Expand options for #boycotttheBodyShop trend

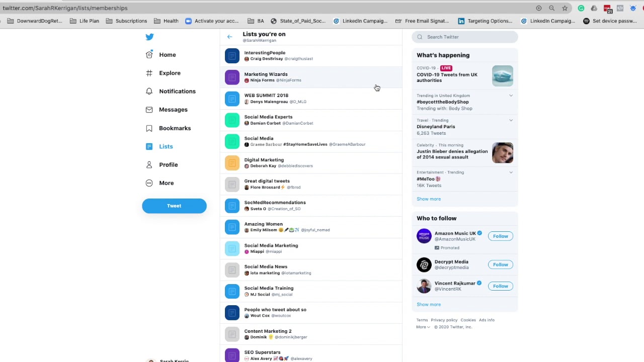pos(511,96)
